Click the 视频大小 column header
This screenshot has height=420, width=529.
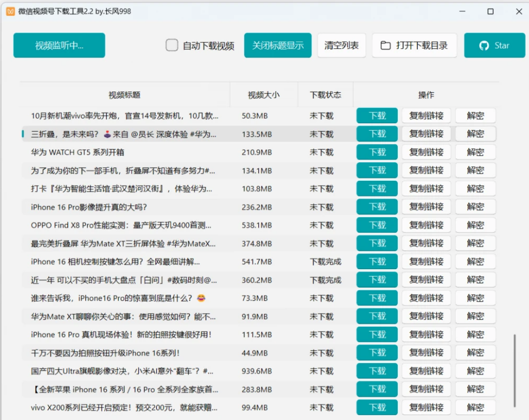(x=264, y=95)
